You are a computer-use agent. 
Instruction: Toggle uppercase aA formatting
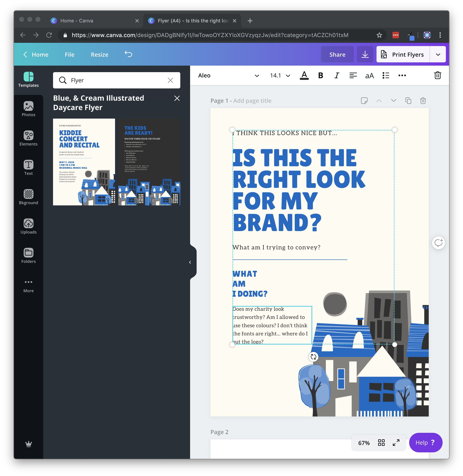[x=369, y=76]
